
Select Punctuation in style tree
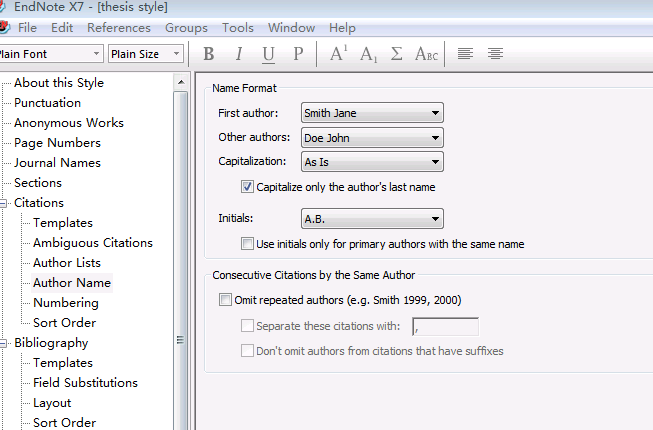(47, 103)
